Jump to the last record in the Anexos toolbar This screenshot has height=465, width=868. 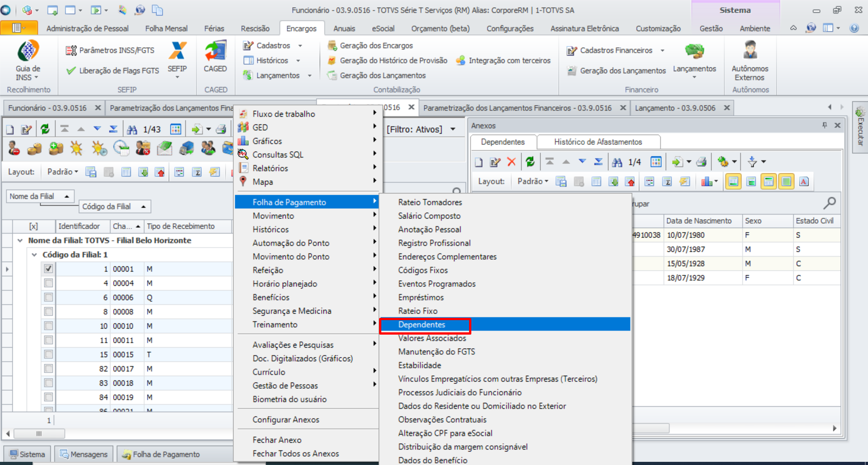pos(598,162)
